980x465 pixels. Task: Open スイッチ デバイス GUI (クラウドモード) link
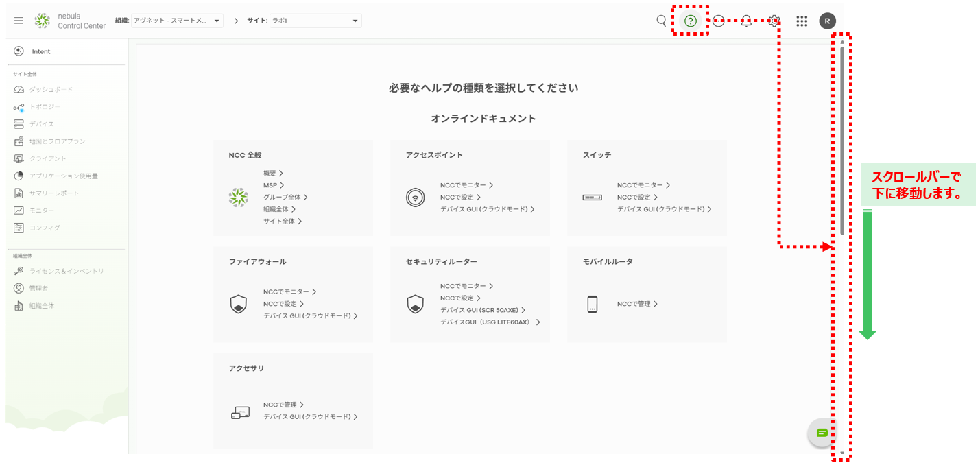click(664, 209)
